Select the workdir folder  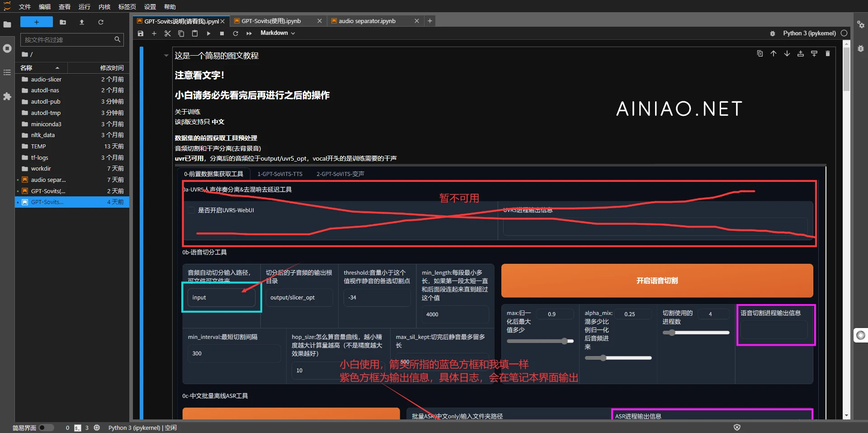pyautogui.click(x=72, y=168)
